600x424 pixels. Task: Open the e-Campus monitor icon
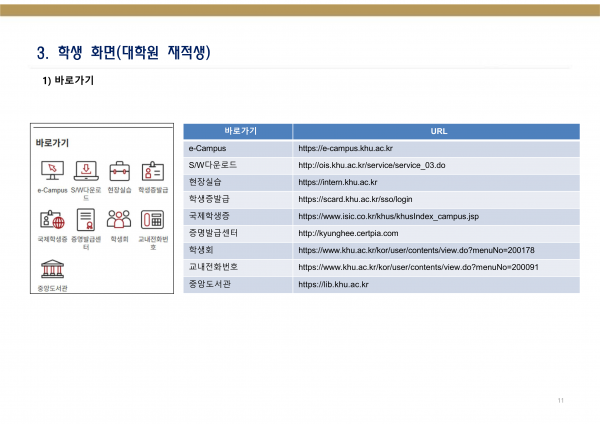52,171
